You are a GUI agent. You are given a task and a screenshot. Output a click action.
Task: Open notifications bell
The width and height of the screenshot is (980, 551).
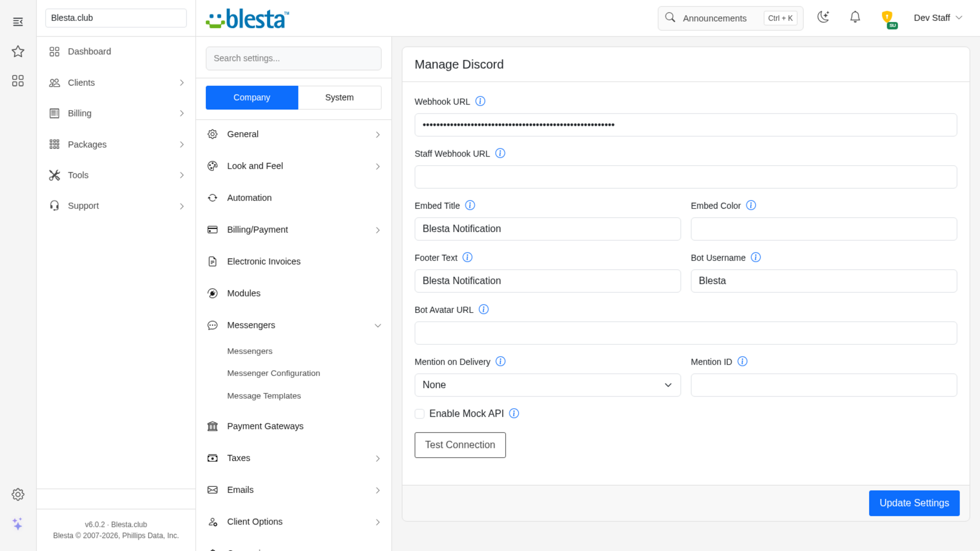tap(855, 17)
